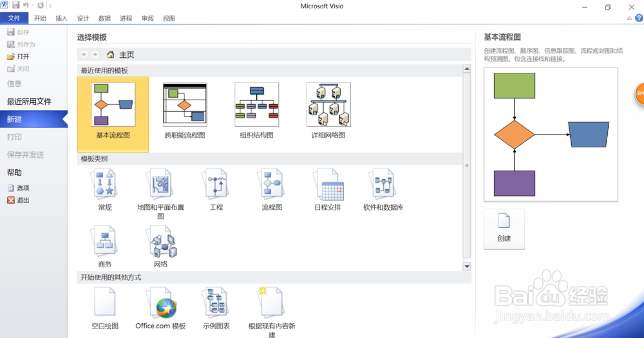Open the 工程 template category
The height and width of the screenshot is (338, 644).
click(x=216, y=190)
